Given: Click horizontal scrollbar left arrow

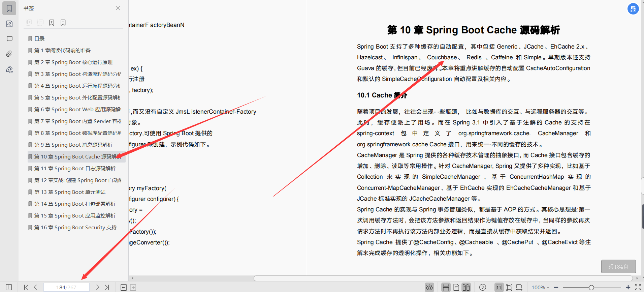Looking at the screenshot, I should click(133, 278).
